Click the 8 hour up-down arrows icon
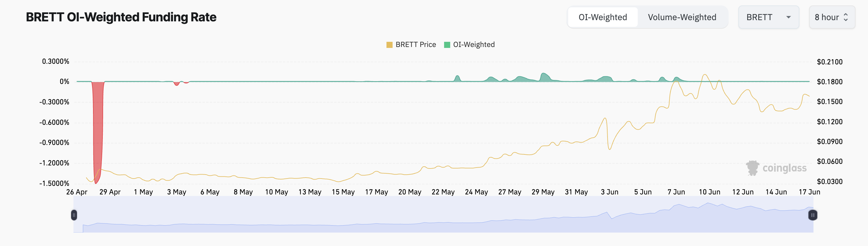This screenshot has width=868, height=246. pyautogui.click(x=845, y=17)
